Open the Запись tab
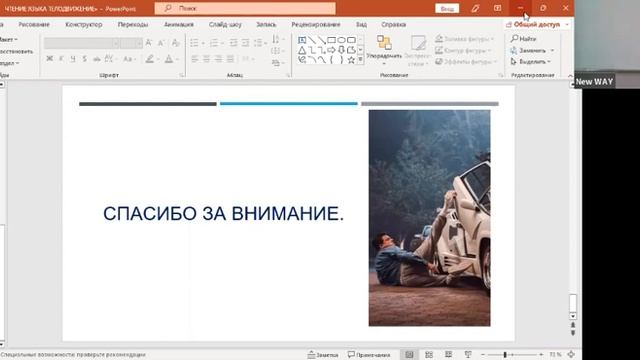The image size is (640, 360). [x=266, y=24]
